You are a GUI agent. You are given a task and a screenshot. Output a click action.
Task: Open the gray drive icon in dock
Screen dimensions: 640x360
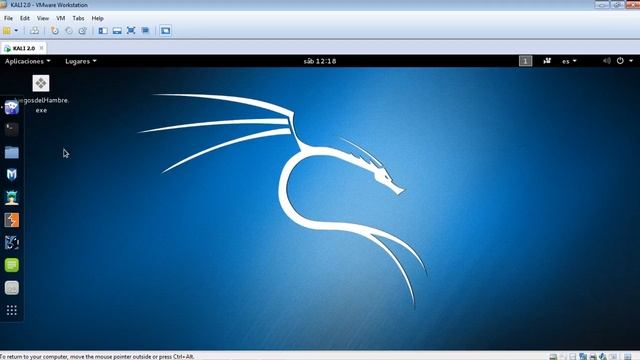coord(11,288)
